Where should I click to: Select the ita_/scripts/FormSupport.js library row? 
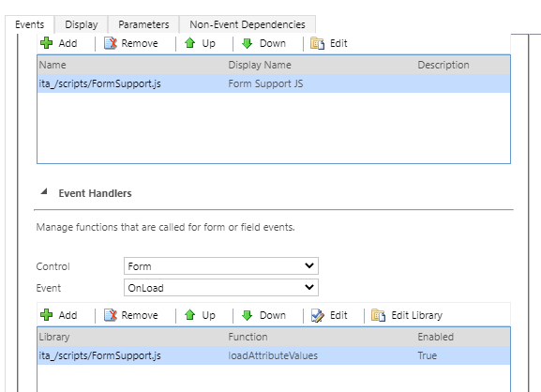tap(274, 83)
